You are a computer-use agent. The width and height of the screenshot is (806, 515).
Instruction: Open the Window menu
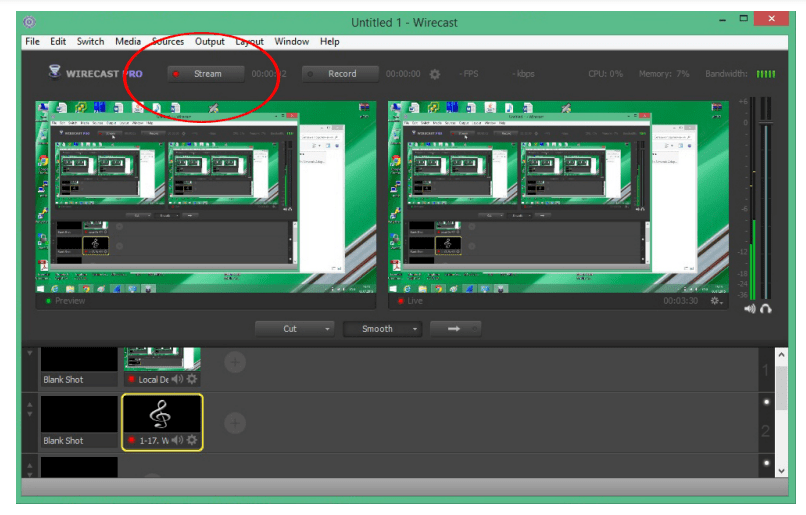291,42
